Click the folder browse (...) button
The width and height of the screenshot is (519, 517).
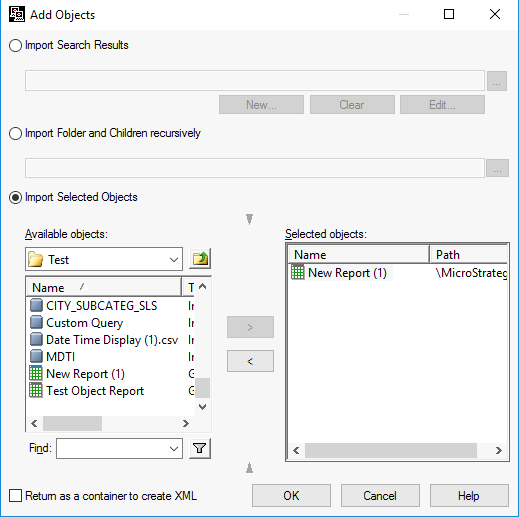tap(497, 168)
